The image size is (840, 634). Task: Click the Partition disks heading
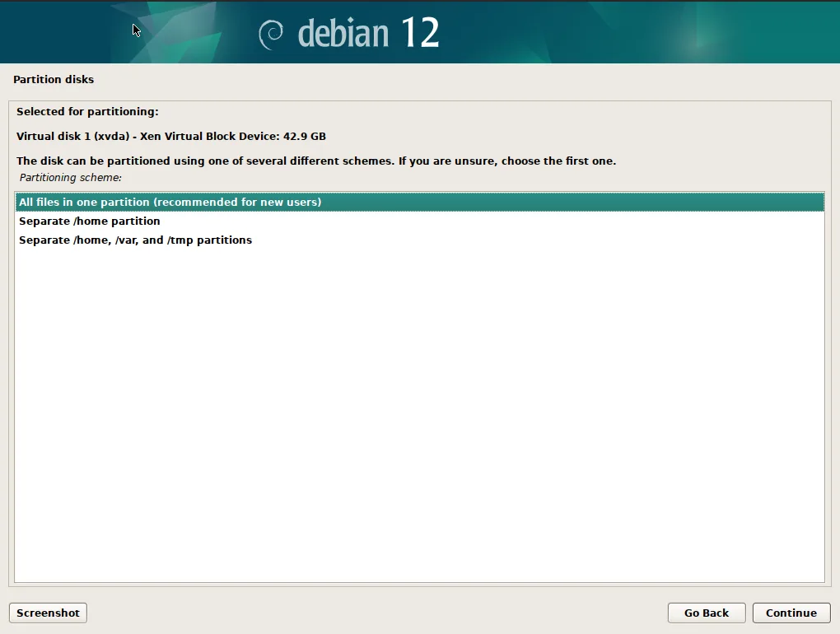[x=54, y=80]
